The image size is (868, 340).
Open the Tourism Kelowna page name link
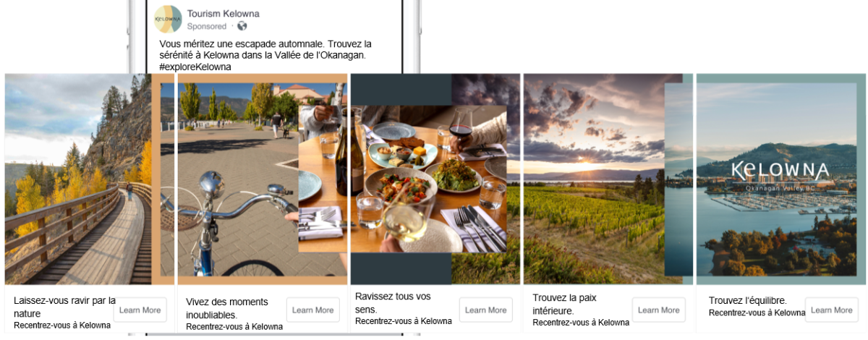coord(223,14)
